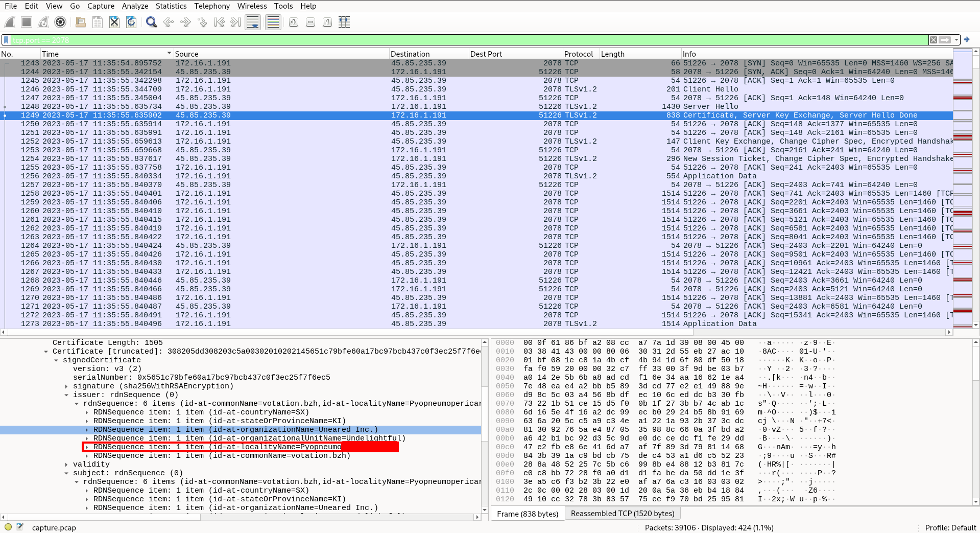980x533 pixels.
Task: Apply the display filter arrow button
Action: [945, 40]
